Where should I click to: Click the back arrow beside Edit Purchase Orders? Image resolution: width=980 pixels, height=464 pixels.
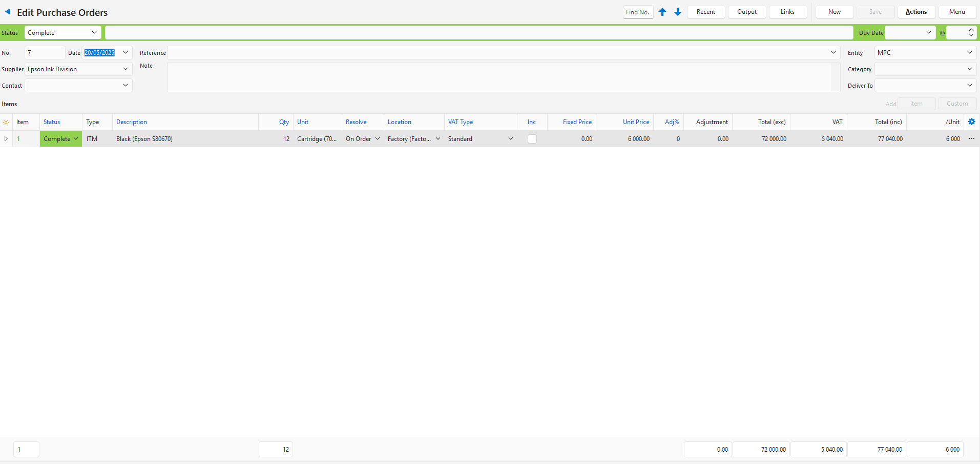pos(8,12)
